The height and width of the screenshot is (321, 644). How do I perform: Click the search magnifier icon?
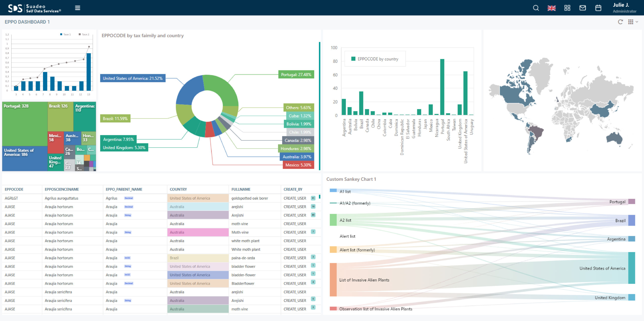click(536, 8)
